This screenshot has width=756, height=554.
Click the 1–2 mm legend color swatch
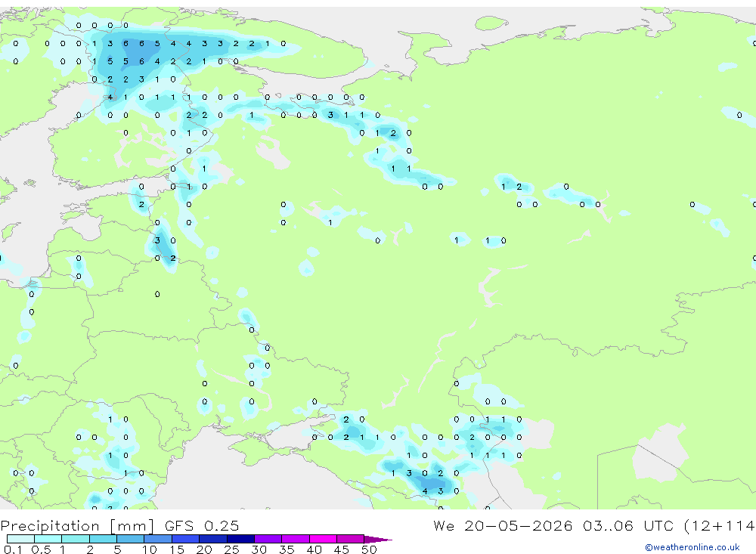pos(76,539)
